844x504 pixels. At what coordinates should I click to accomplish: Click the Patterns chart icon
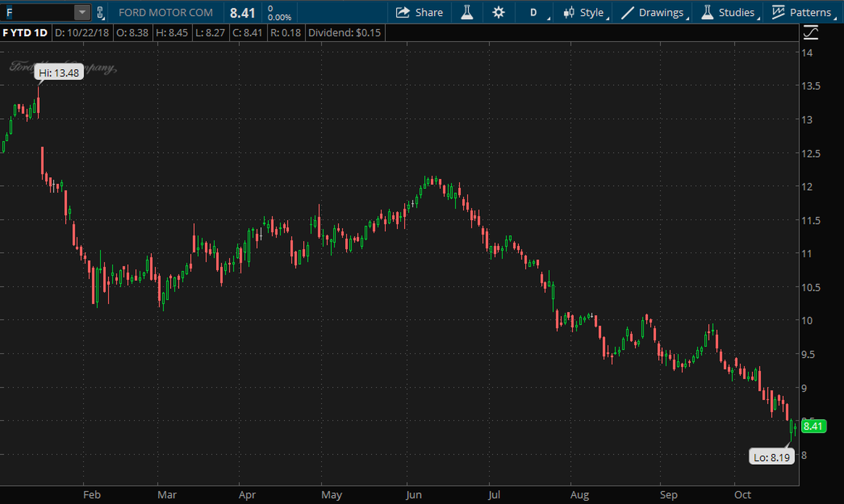(778, 12)
